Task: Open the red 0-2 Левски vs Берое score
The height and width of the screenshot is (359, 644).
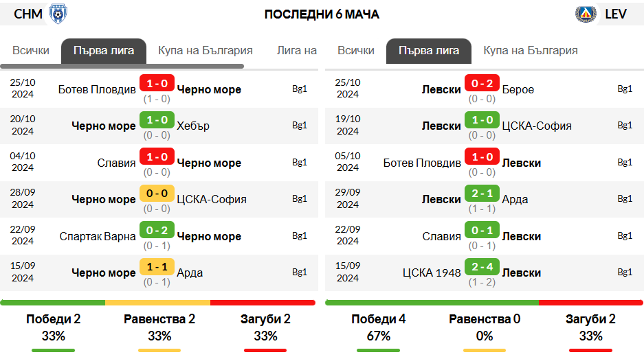Action: (x=482, y=83)
